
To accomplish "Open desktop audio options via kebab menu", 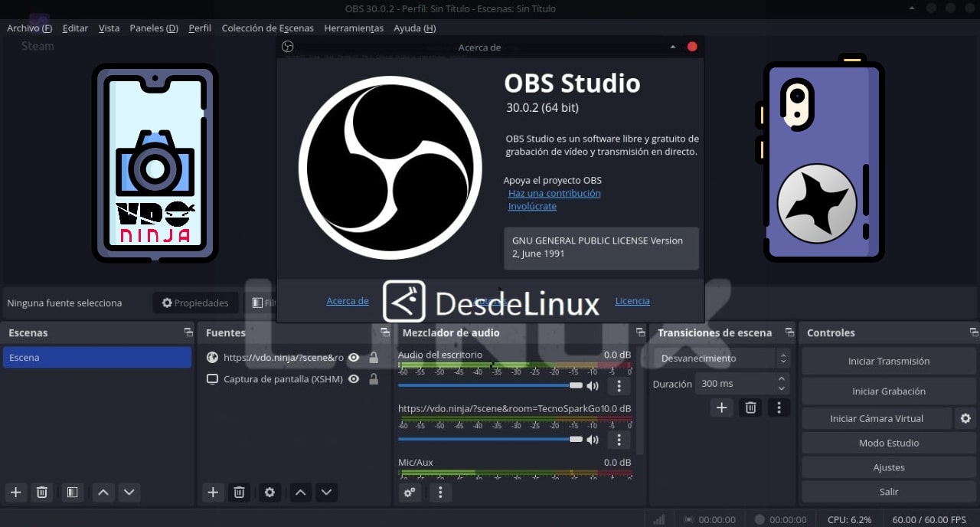I will pyautogui.click(x=619, y=386).
